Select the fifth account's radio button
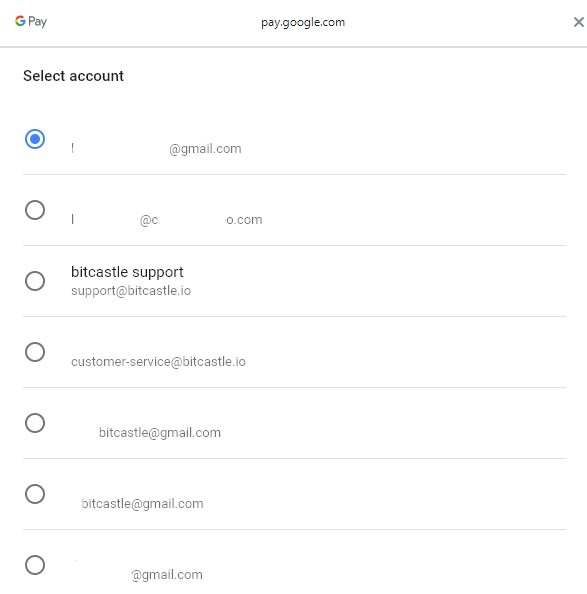Screen dimensions: 587x594 point(35,423)
